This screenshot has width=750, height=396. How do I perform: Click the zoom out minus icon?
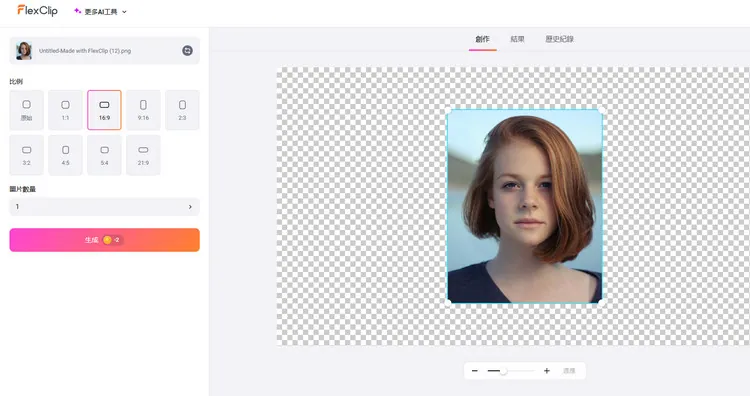click(474, 371)
